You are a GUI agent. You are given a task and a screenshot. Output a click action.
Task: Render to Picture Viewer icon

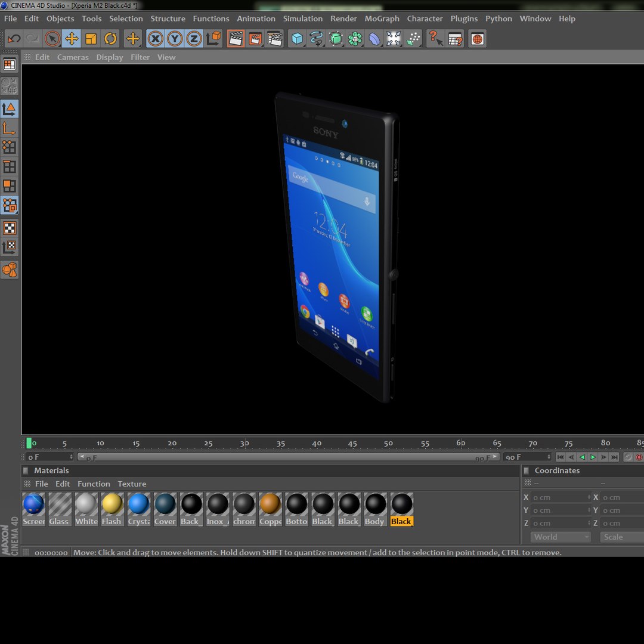tap(255, 39)
